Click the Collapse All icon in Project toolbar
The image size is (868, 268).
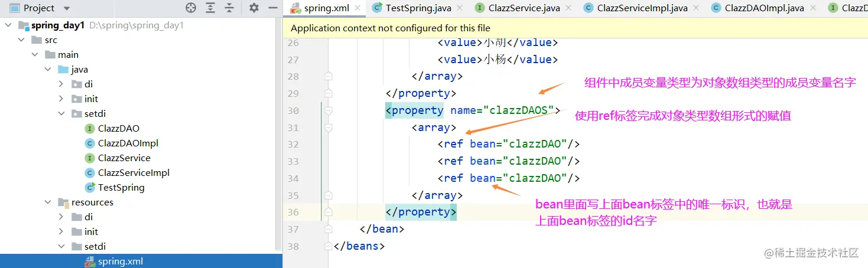tap(229, 8)
